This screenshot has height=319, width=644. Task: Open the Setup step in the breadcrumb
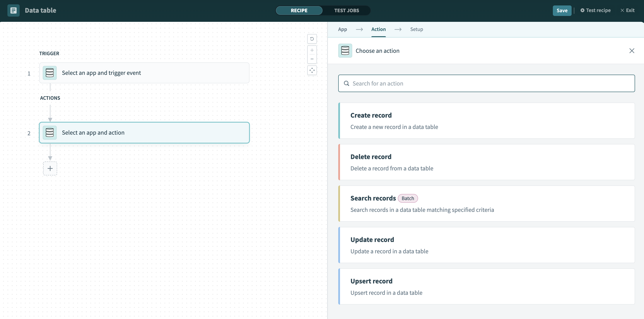(416, 29)
